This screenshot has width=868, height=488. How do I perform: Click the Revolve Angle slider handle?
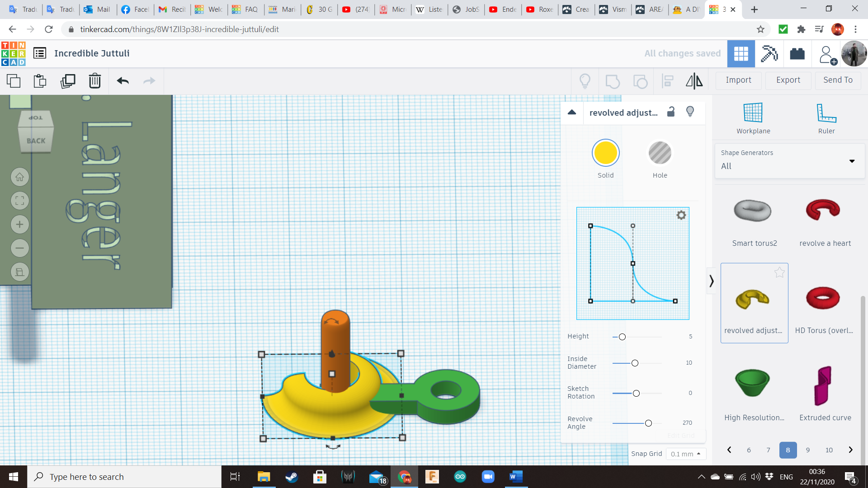[648, 423]
